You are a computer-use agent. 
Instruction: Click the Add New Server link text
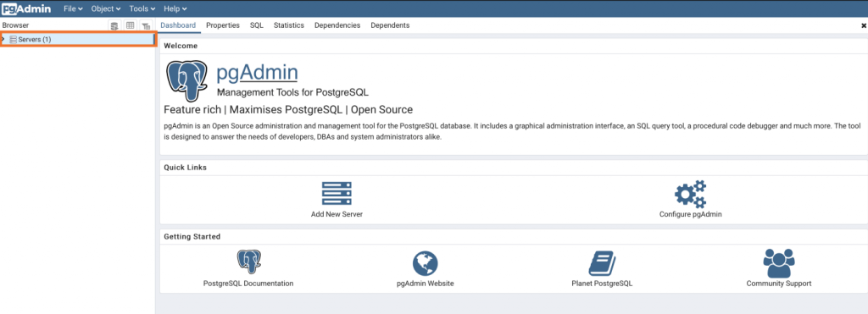click(337, 214)
